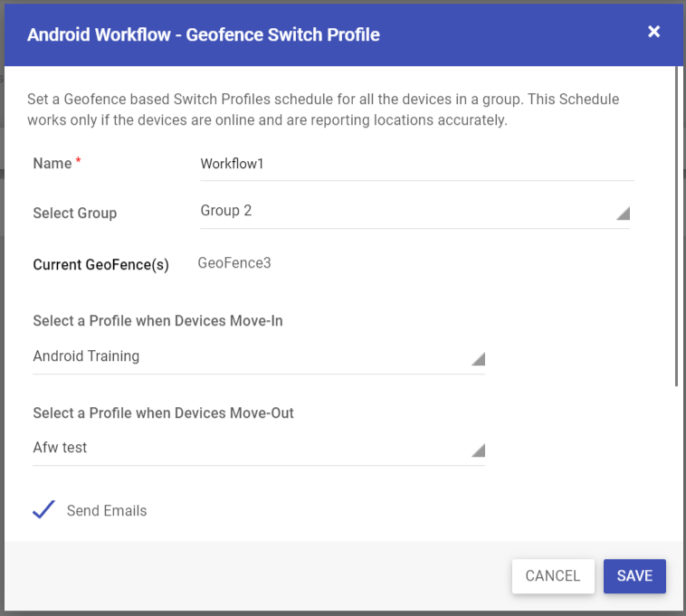Save the geofence switch profile

tap(634, 576)
